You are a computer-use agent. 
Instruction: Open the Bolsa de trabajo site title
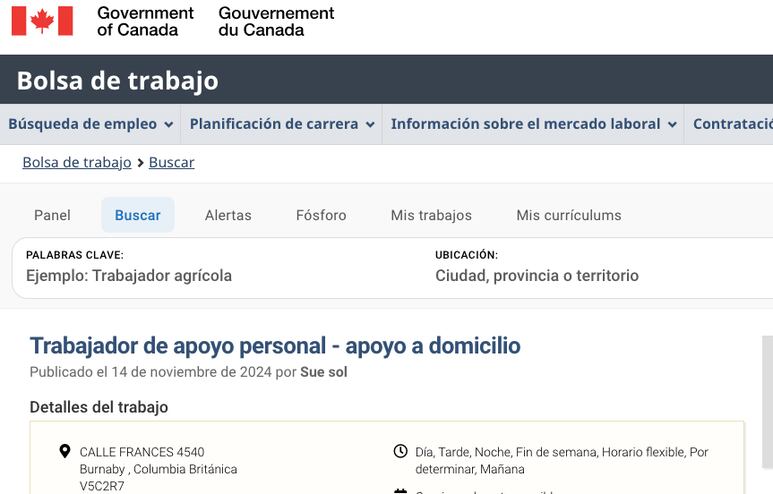click(x=117, y=80)
